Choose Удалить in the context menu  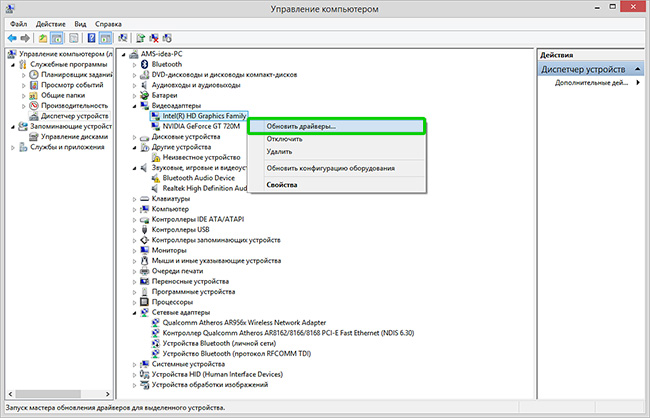[x=337, y=151]
